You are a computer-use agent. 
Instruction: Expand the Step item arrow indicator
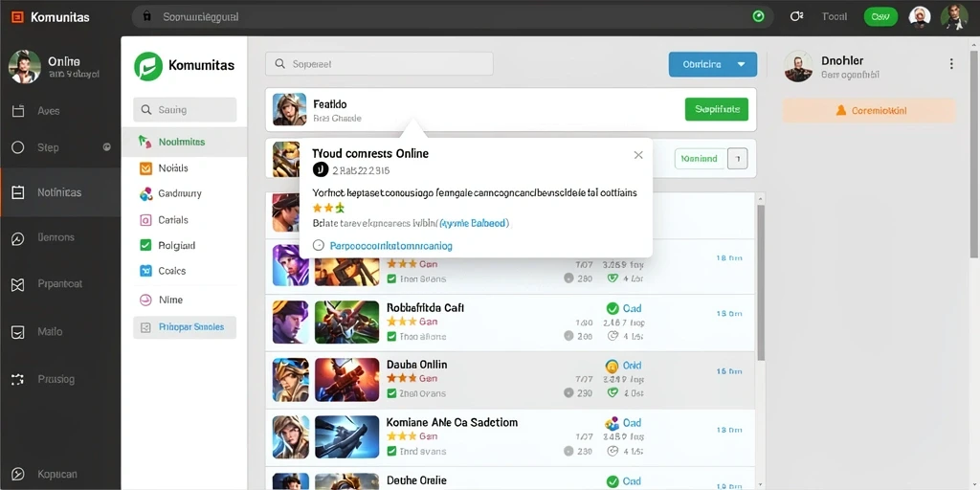[x=107, y=147]
